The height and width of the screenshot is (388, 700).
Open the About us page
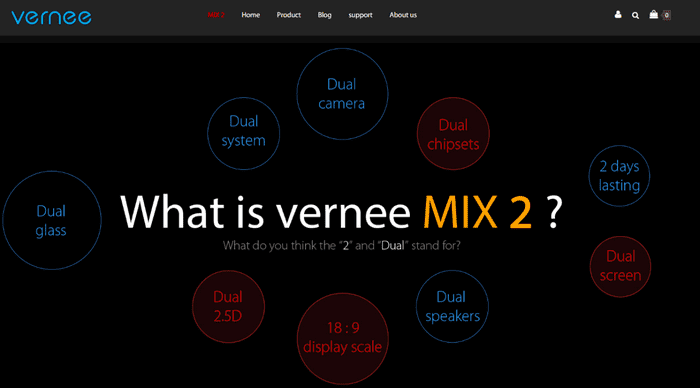tap(403, 15)
